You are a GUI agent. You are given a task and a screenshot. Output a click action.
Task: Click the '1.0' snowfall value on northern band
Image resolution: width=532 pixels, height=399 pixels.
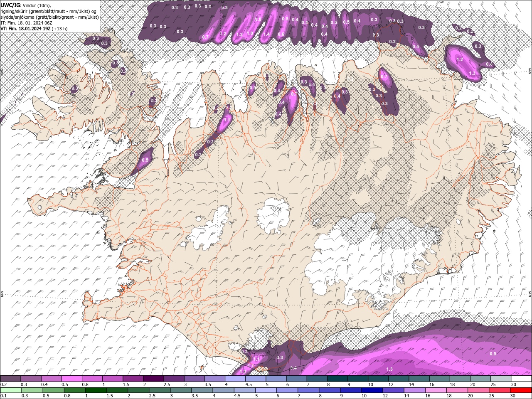250,34
